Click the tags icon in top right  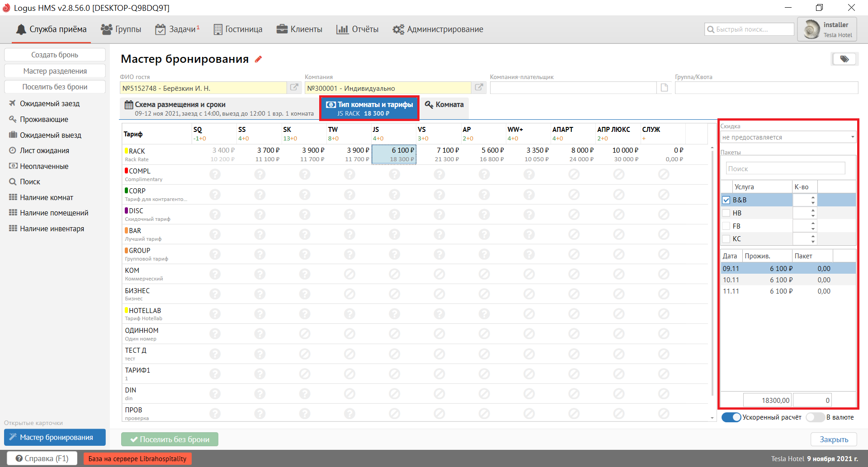point(844,59)
